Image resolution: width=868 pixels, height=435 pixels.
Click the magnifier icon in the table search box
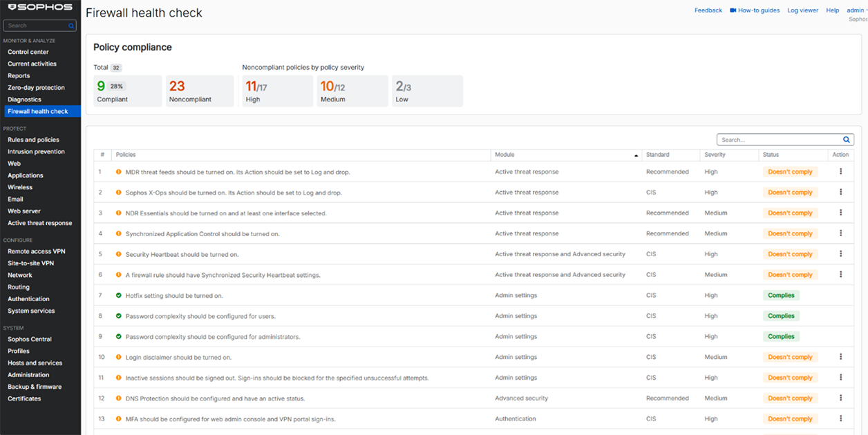[x=846, y=139]
